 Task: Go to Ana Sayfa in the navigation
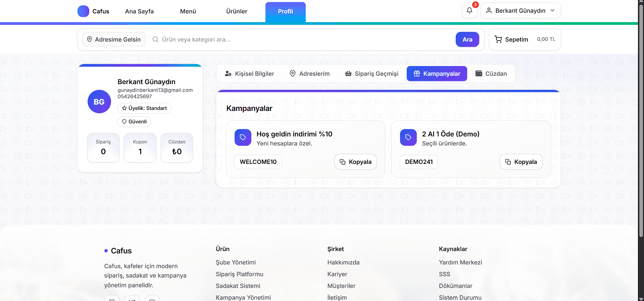coord(139,11)
